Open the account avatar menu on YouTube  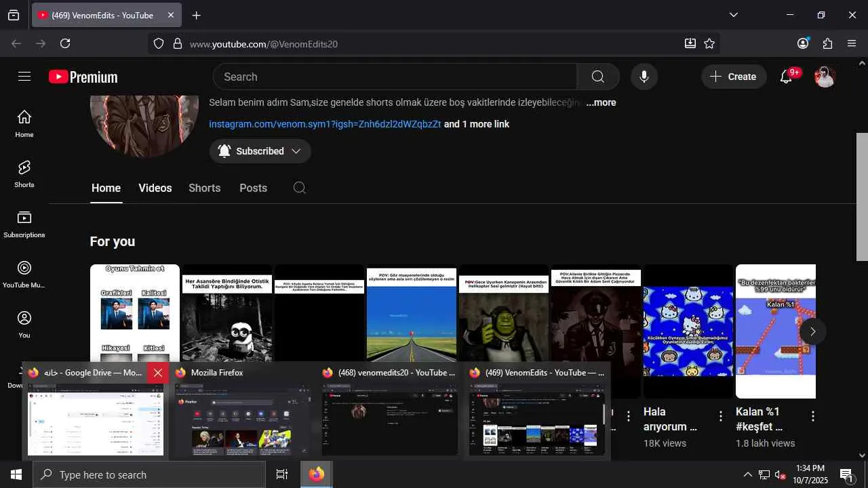[x=825, y=77]
